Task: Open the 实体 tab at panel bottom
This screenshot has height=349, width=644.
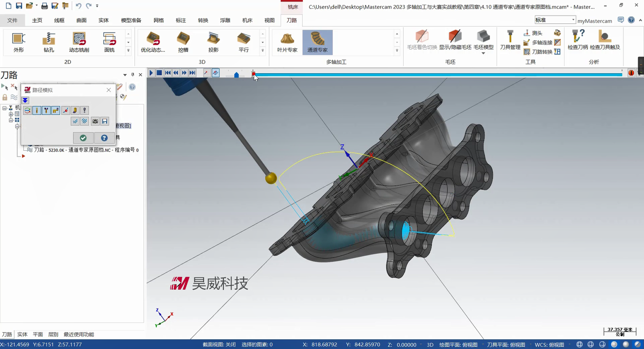Action: coord(22,334)
